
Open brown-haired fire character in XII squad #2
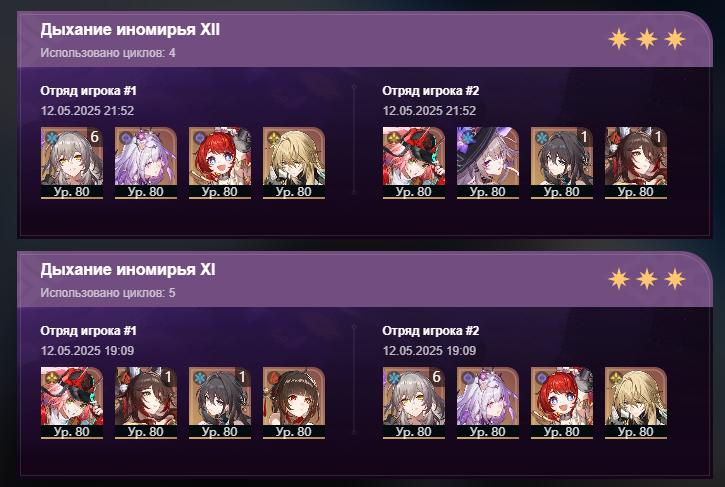(636, 163)
